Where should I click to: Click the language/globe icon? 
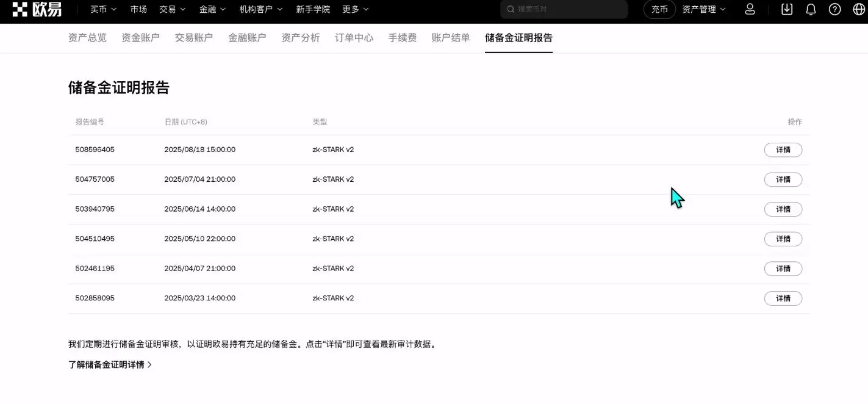858,9
